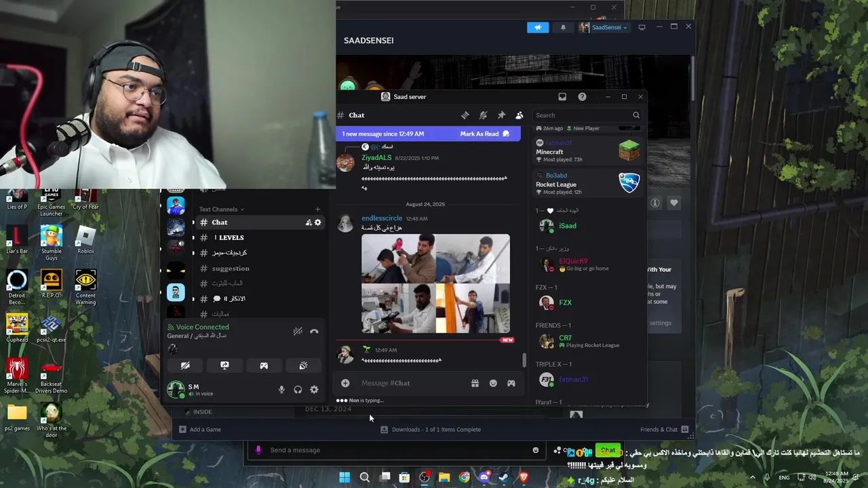Click the Discord search field
The height and width of the screenshot is (488, 868).
pyautogui.click(x=587, y=115)
